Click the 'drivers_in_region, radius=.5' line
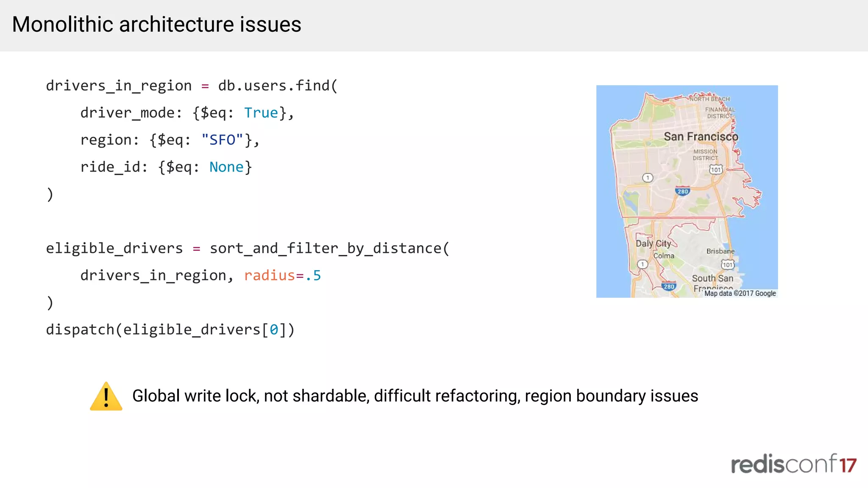868x488 pixels. tap(200, 276)
